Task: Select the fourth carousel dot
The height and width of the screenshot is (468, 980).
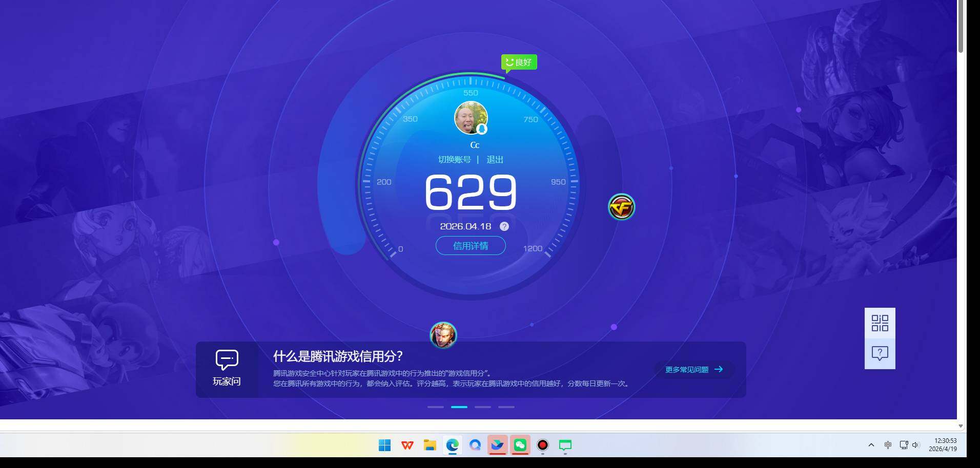Action: click(507, 407)
